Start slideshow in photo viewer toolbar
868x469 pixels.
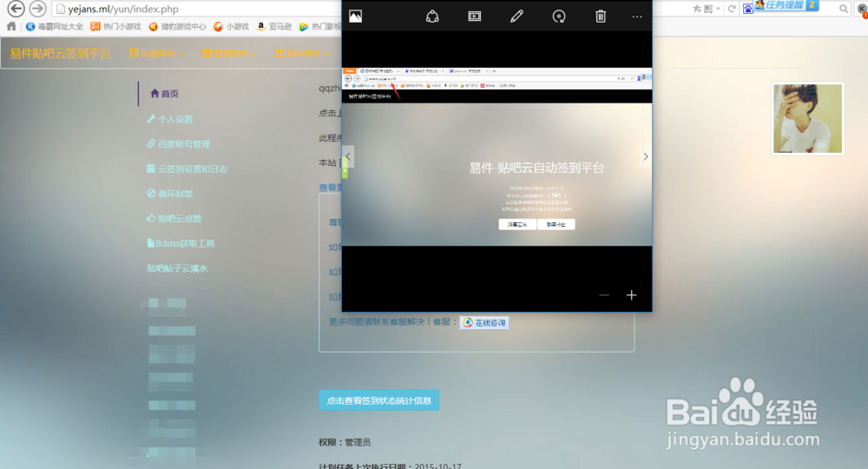tap(475, 17)
